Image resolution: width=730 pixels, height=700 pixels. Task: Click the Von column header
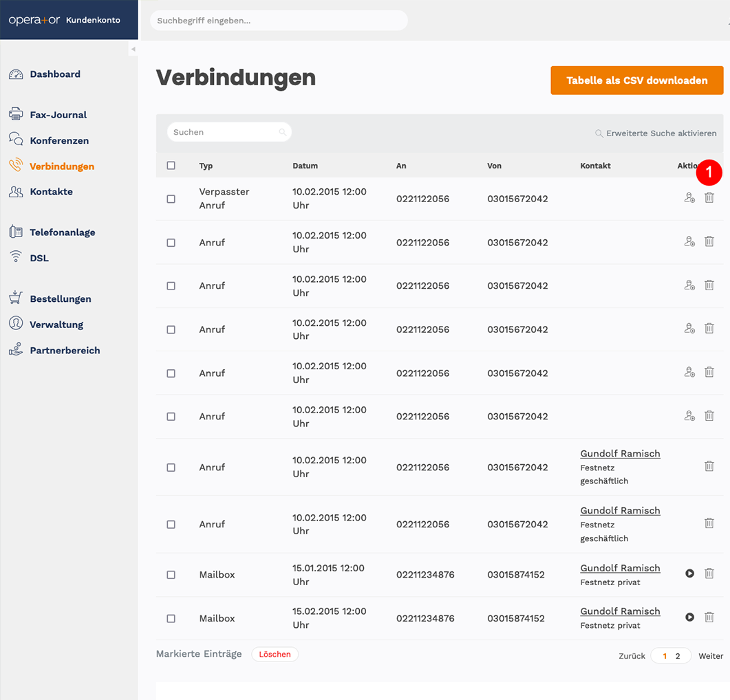click(495, 166)
